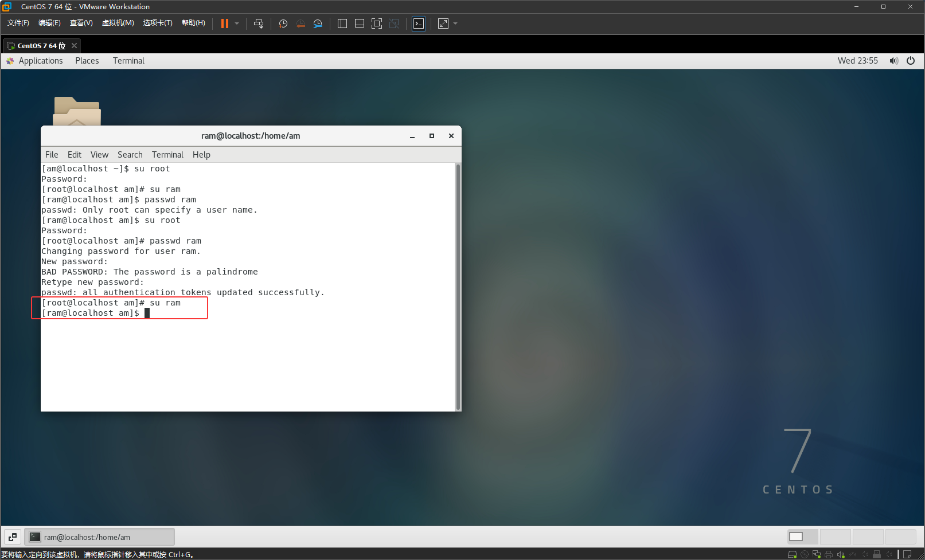Click the network adapter status icon
925x560 pixels.
click(x=817, y=554)
